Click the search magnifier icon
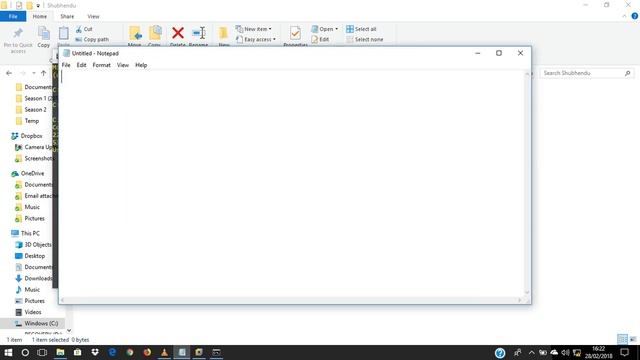The image size is (640, 360). click(627, 73)
